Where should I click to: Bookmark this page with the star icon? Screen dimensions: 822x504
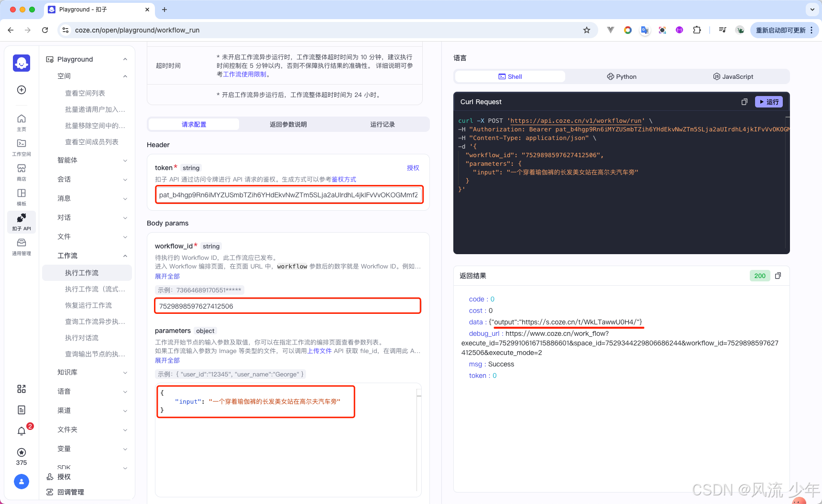(587, 30)
